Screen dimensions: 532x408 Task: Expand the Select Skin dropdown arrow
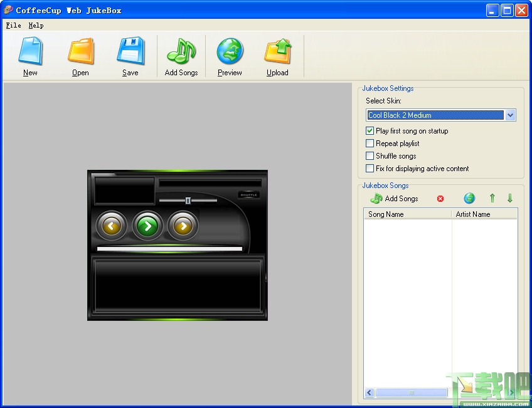click(510, 115)
